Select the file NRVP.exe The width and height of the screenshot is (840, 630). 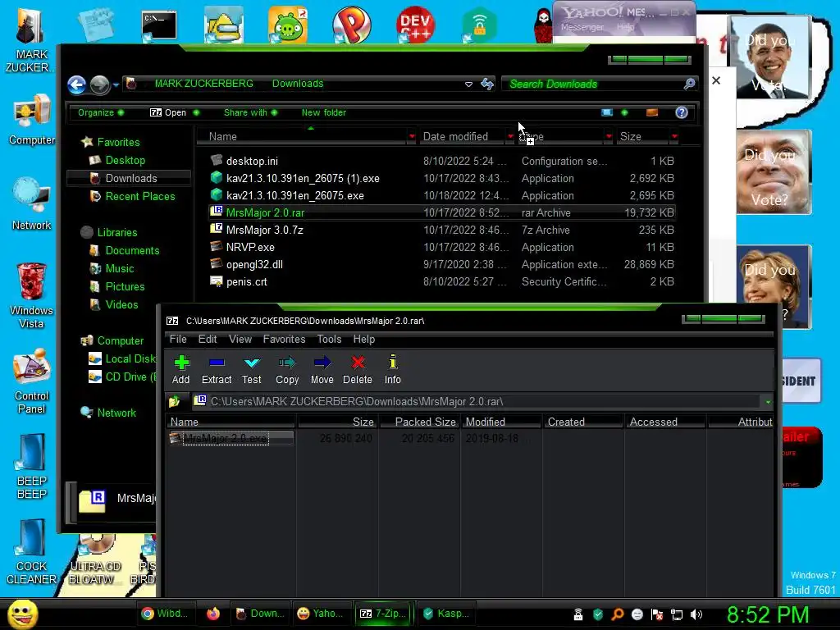(x=250, y=248)
